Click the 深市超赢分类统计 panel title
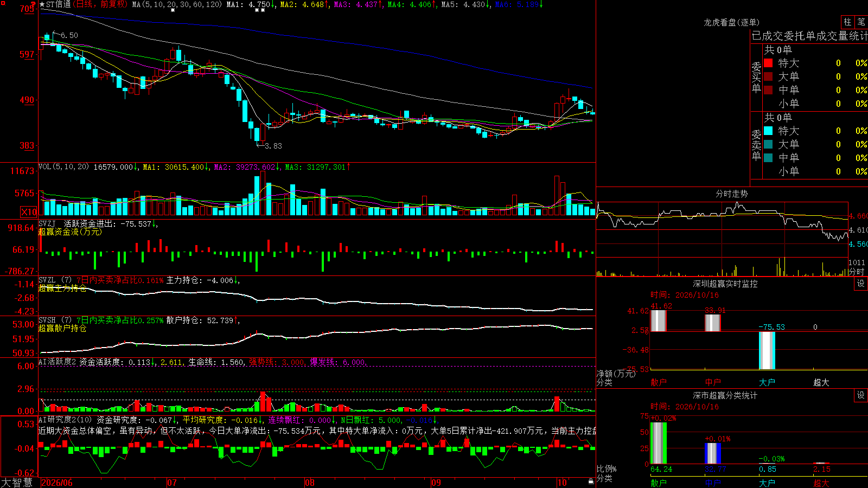 (725, 395)
